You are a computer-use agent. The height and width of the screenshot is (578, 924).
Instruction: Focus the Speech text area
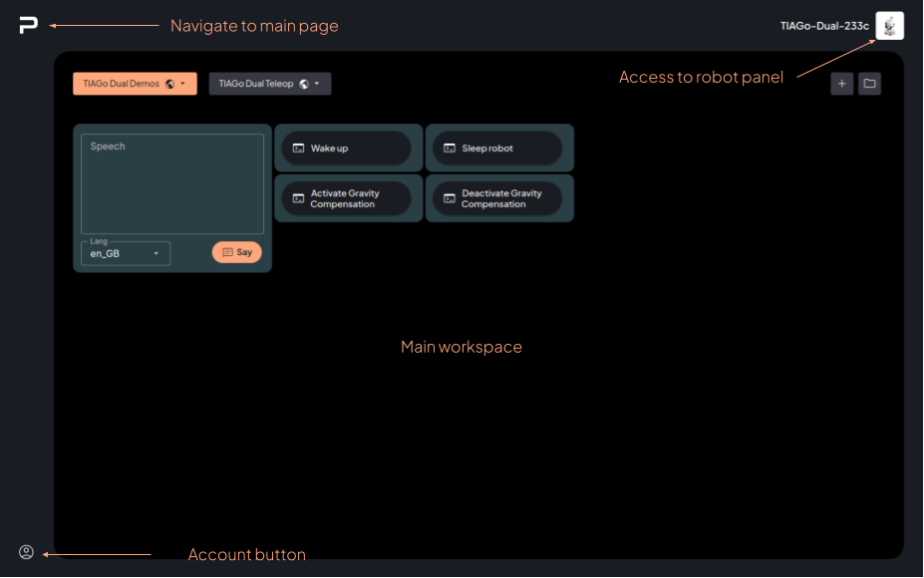172,183
